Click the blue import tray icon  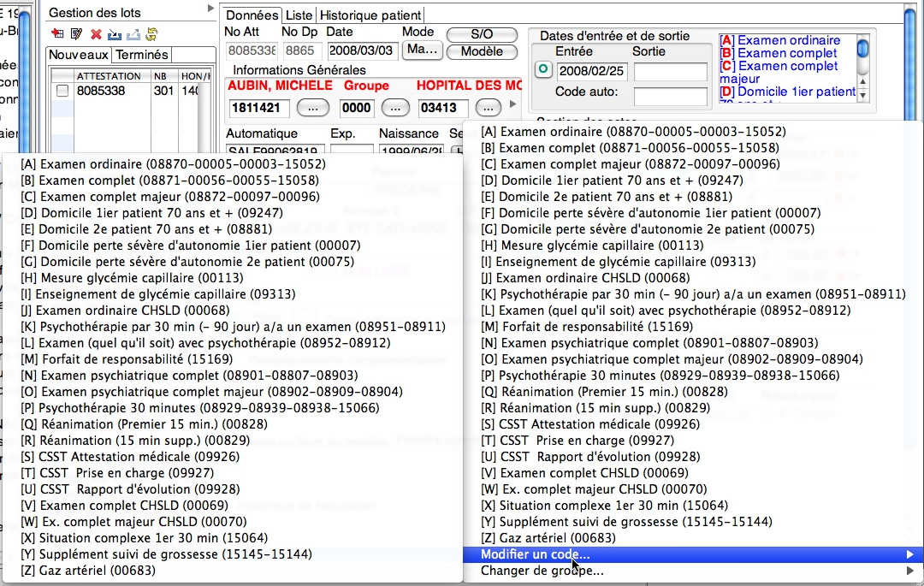[x=115, y=34]
